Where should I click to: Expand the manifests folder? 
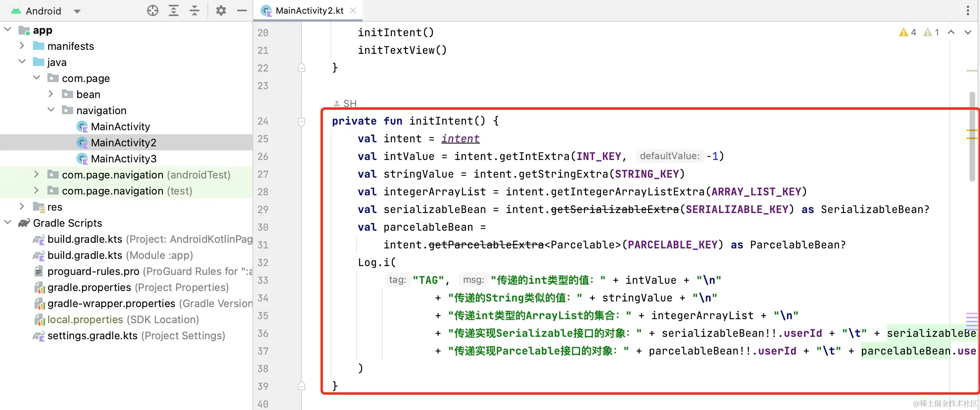tap(22, 45)
